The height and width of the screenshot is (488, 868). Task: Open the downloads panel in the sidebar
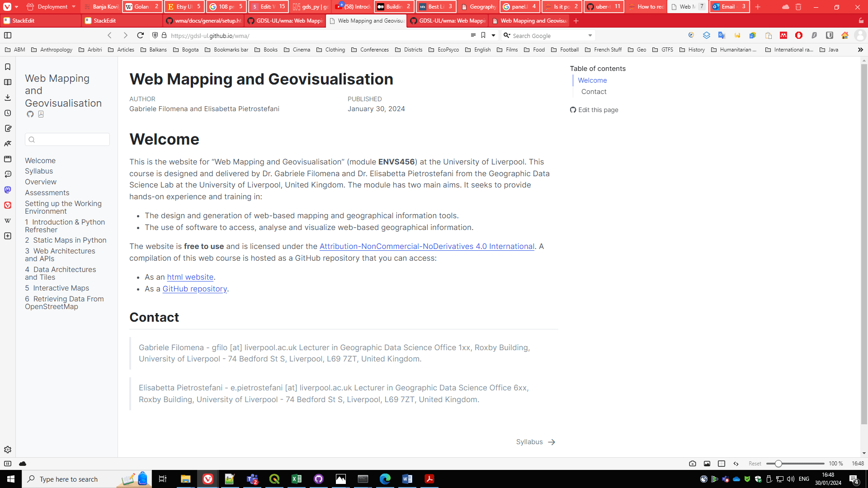[x=8, y=98]
